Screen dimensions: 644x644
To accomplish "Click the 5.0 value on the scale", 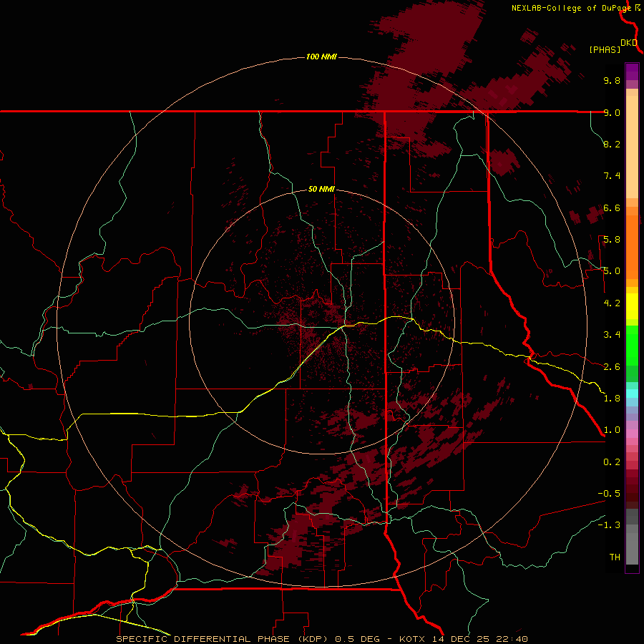I will (x=612, y=271).
